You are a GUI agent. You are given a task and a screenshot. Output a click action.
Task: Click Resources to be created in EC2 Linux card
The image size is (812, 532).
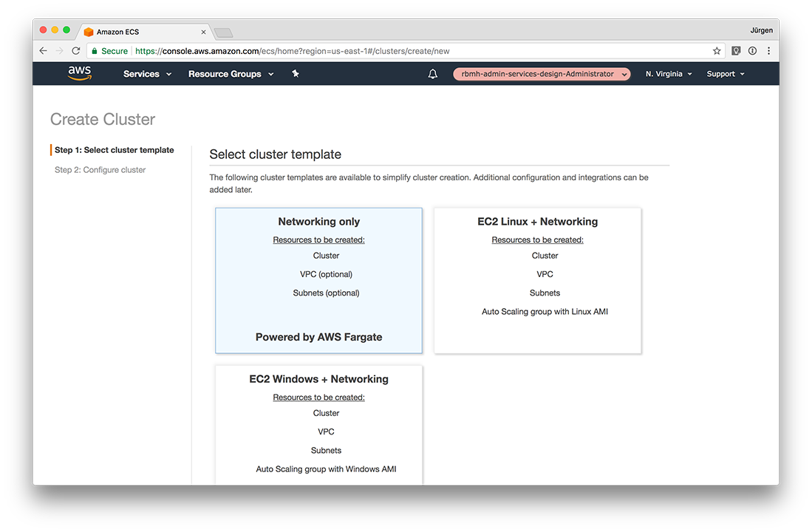pos(538,240)
